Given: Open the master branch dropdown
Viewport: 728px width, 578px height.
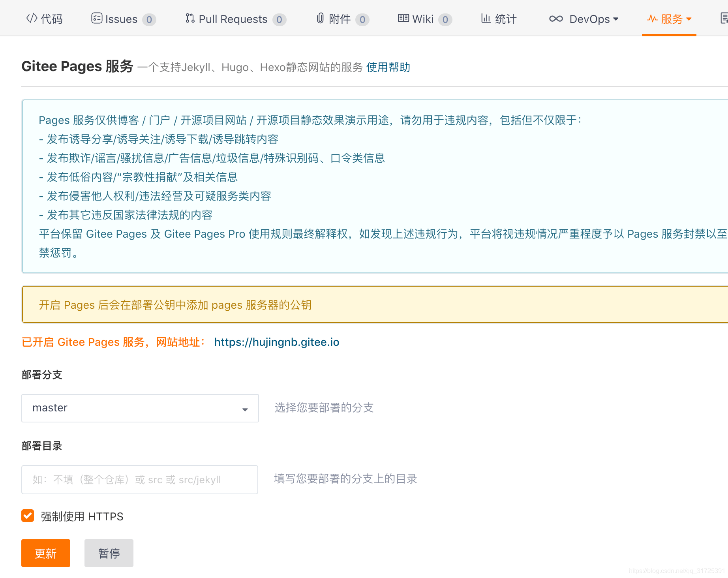Looking at the screenshot, I should (x=140, y=408).
